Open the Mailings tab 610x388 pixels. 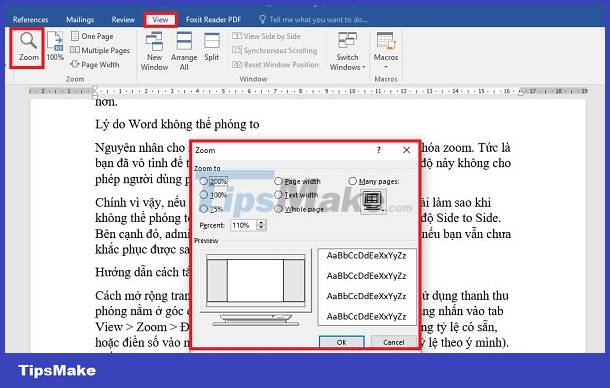tap(80, 19)
